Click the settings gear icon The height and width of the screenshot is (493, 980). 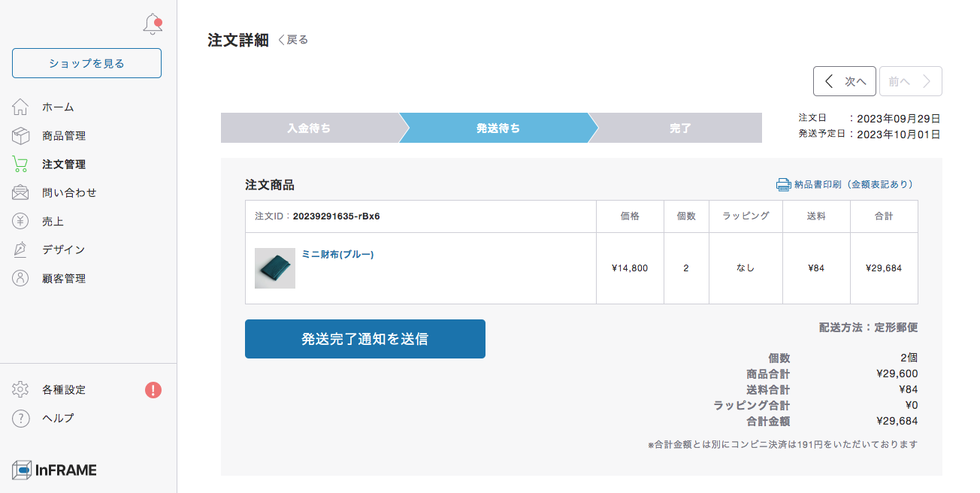coord(20,389)
